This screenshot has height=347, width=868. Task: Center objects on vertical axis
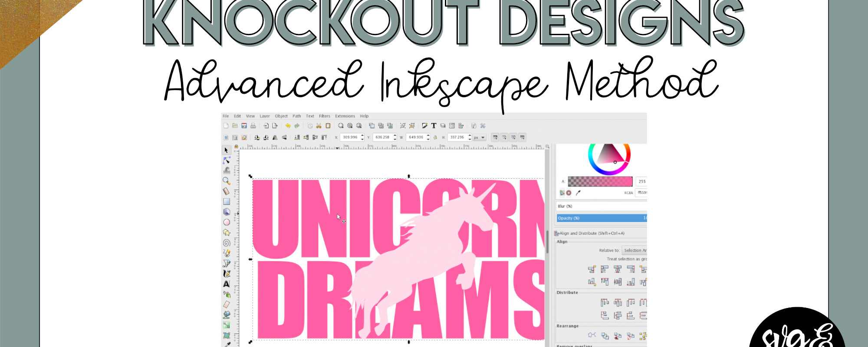tap(618, 269)
